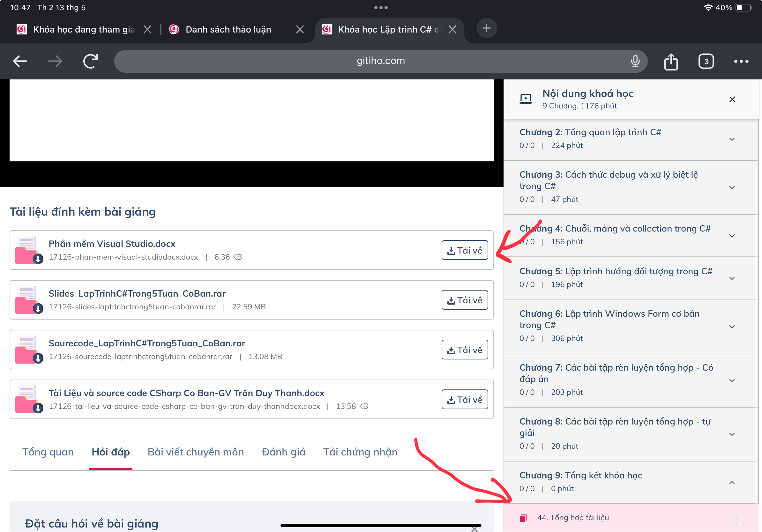Viewport: 762px width, 532px height.
Task: Switch to Danh sách thảo luận browser tab
Action: click(228, 30)
